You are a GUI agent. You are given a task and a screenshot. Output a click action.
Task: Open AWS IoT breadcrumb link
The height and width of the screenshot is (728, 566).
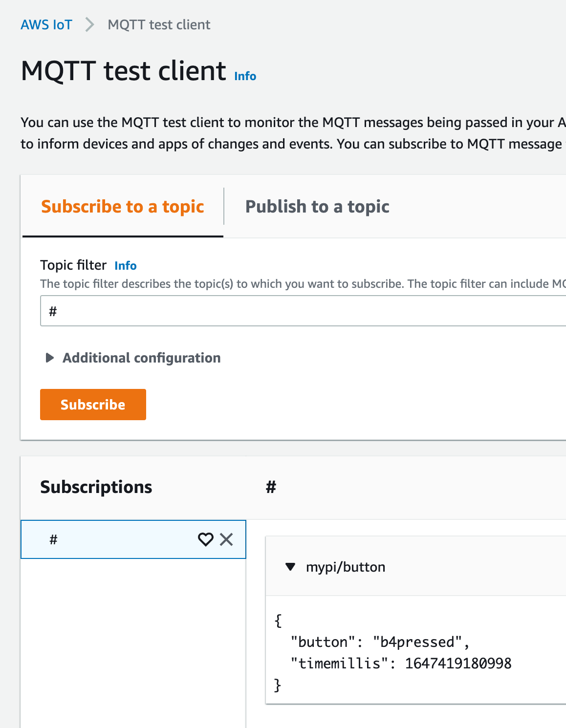[46, 24]
